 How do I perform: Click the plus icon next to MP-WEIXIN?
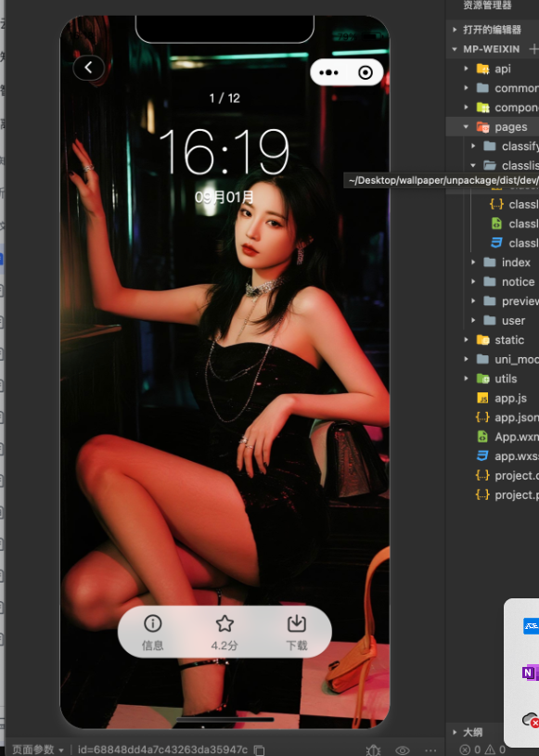tap(533, 48)
